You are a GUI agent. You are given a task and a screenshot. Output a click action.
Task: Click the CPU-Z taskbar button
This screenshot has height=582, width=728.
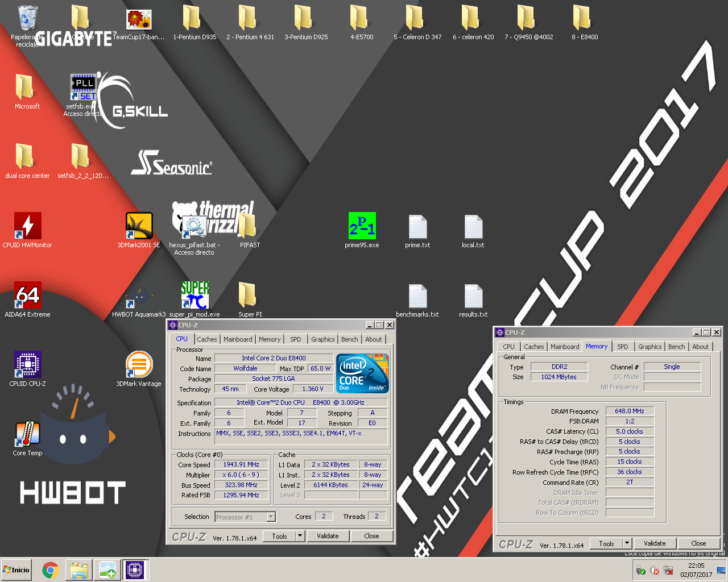134,570
